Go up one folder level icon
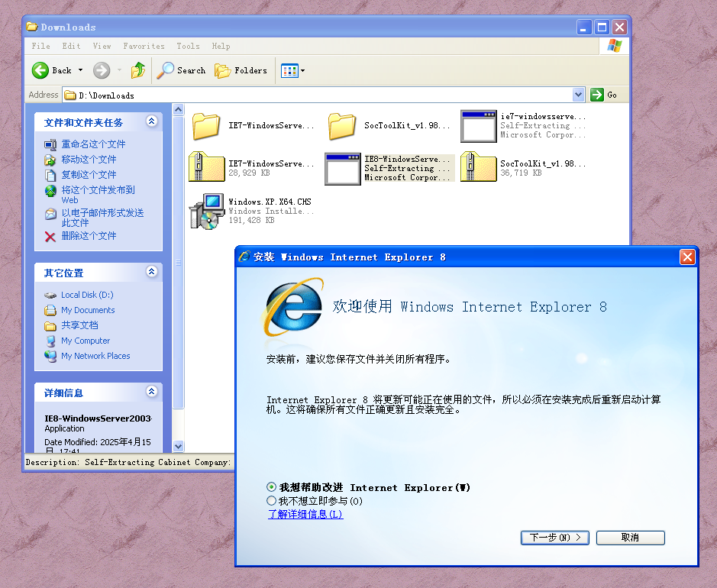717x588 pixels. click(137, 70)
